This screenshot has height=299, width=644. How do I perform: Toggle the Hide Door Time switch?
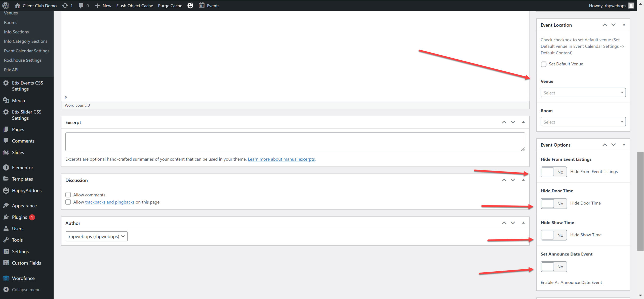(553, 203)
